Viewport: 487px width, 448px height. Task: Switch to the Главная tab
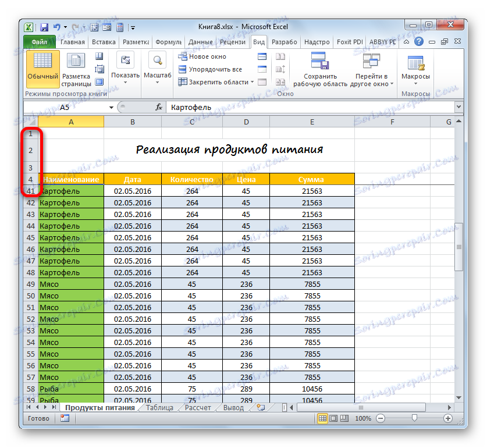pyautogui.click(x=72, y=42)
